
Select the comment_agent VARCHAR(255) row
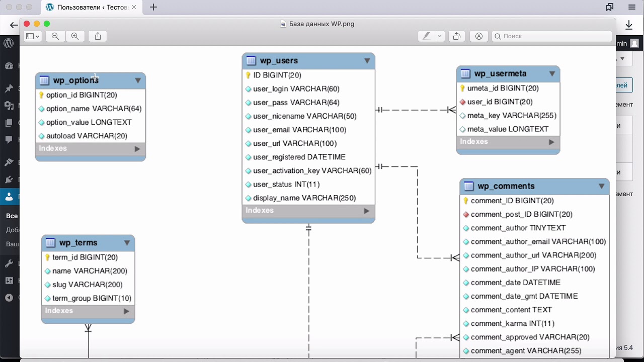pos(534,351)
